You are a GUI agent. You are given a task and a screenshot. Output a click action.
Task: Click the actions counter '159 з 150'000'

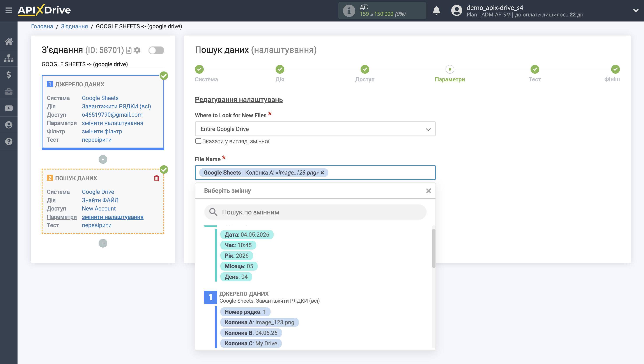(x=376, y=14)
